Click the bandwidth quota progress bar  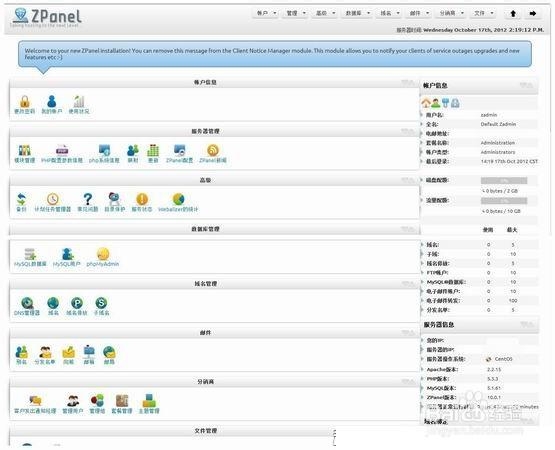tap(504, 201)
